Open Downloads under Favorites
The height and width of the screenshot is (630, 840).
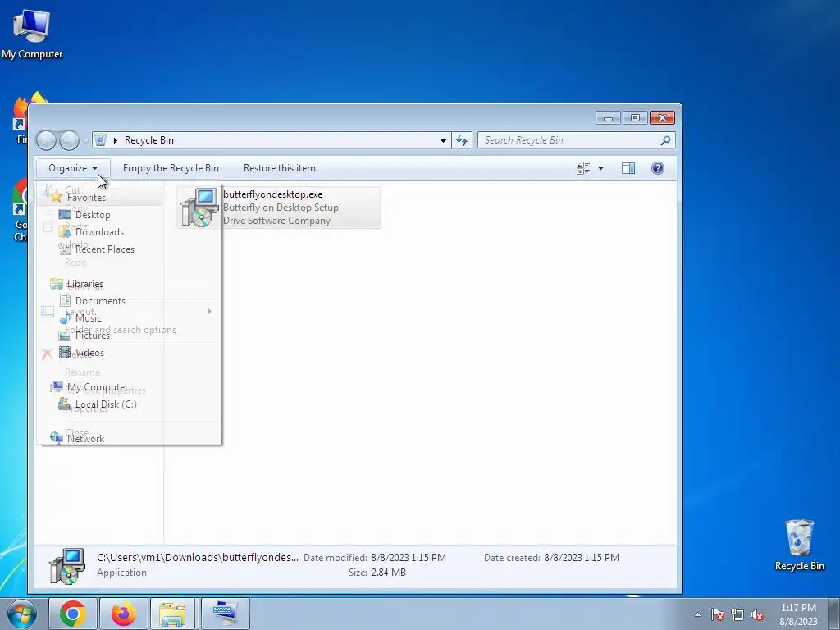[99, 232]
